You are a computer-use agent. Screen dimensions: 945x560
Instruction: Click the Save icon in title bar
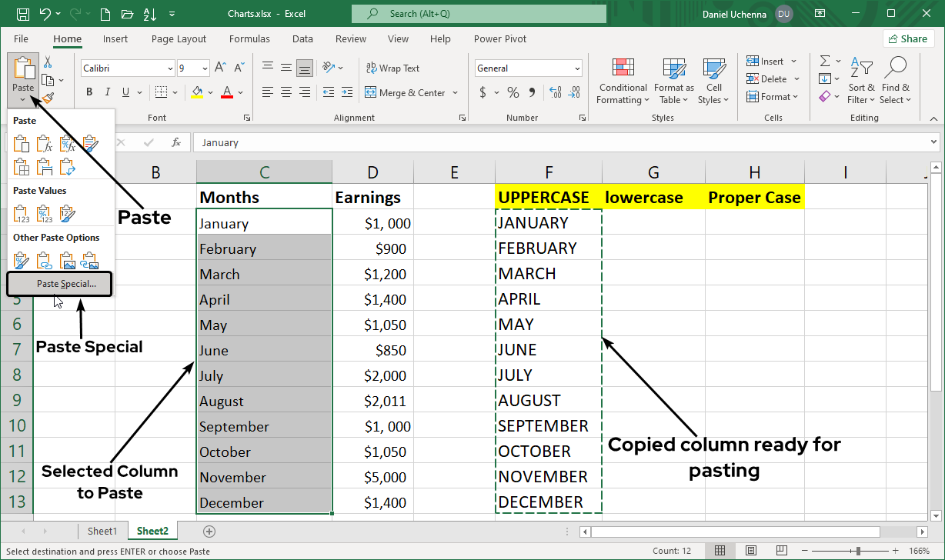pyautogui.click(x=23, y=14)
